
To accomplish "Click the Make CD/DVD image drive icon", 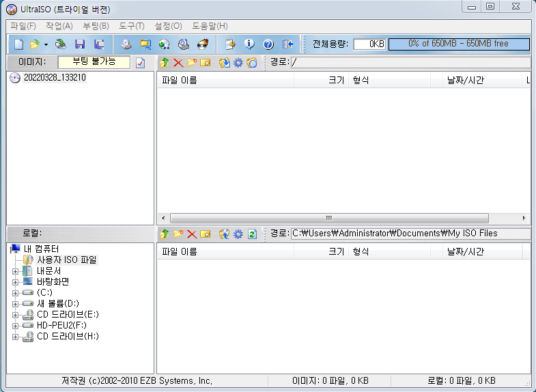I will click(x=126, y=44).
